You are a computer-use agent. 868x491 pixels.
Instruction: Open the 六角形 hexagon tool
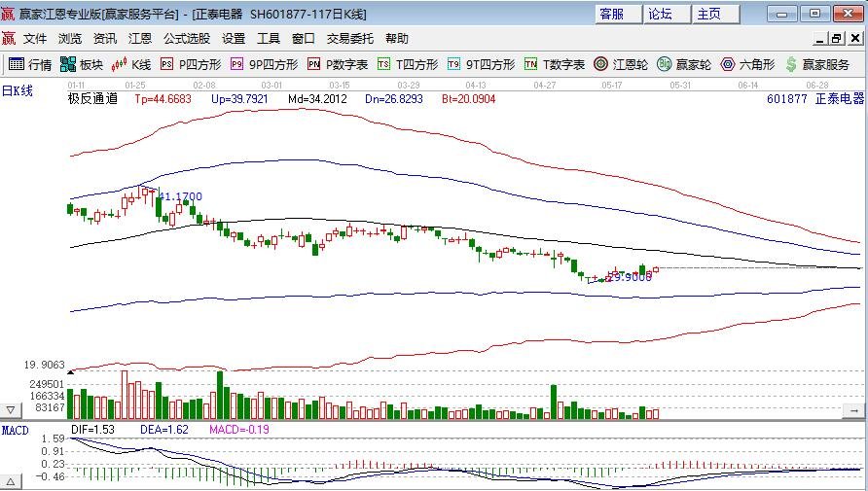[x=747, y=65]
